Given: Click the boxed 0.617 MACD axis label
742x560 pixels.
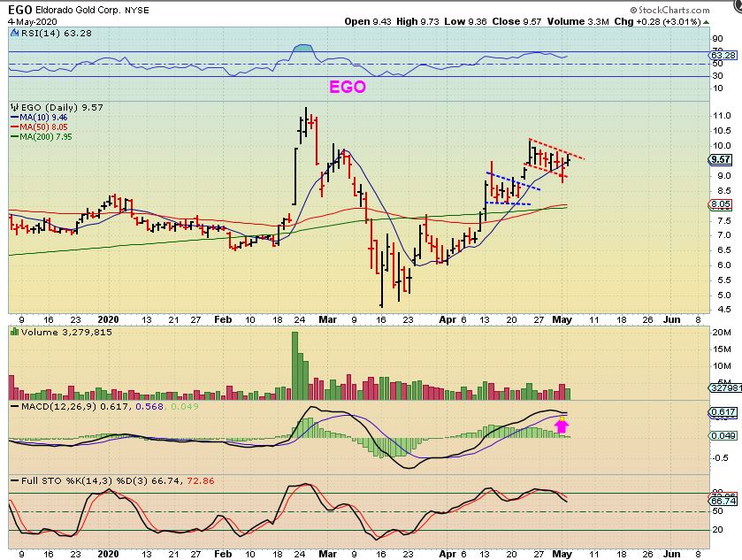Looking at the screenshot, I should tap(723, 412).
